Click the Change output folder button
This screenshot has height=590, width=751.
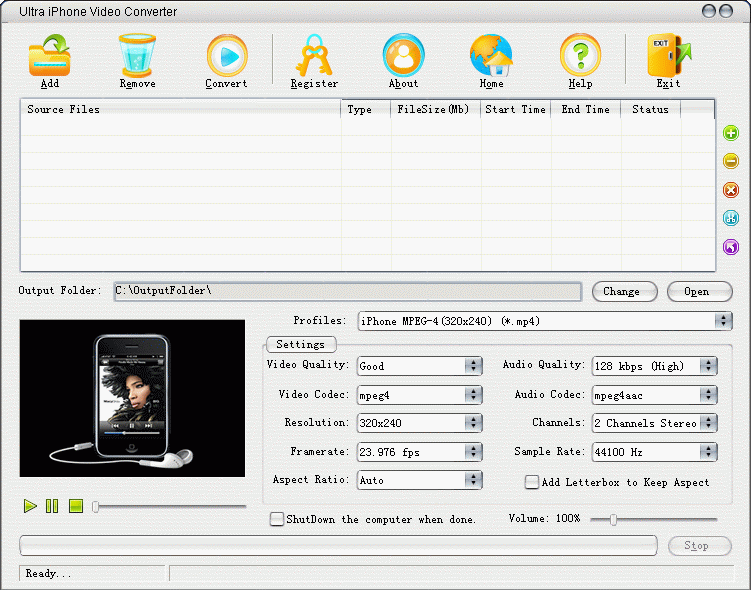[625, 291]
